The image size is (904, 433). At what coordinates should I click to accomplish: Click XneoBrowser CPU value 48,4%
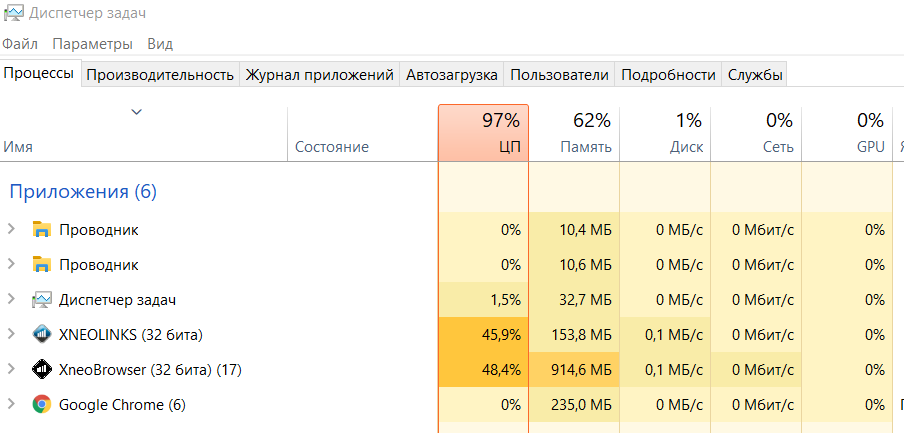pos(501,370)
